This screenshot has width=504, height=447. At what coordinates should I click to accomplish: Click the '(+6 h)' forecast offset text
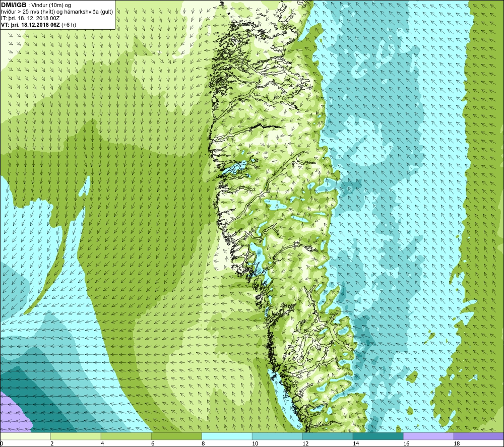tap(69, 25)
